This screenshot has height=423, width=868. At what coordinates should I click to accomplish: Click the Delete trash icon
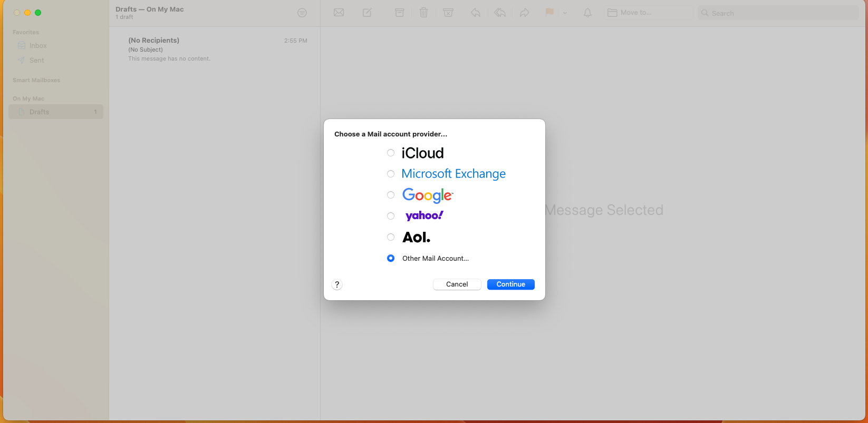coord(423,13)
